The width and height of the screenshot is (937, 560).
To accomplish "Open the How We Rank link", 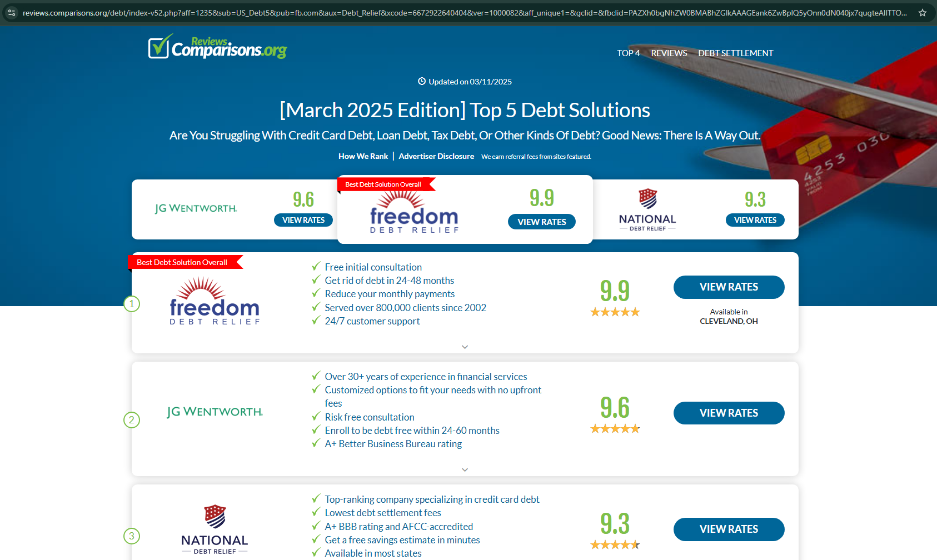I will [x=363, y=156].
